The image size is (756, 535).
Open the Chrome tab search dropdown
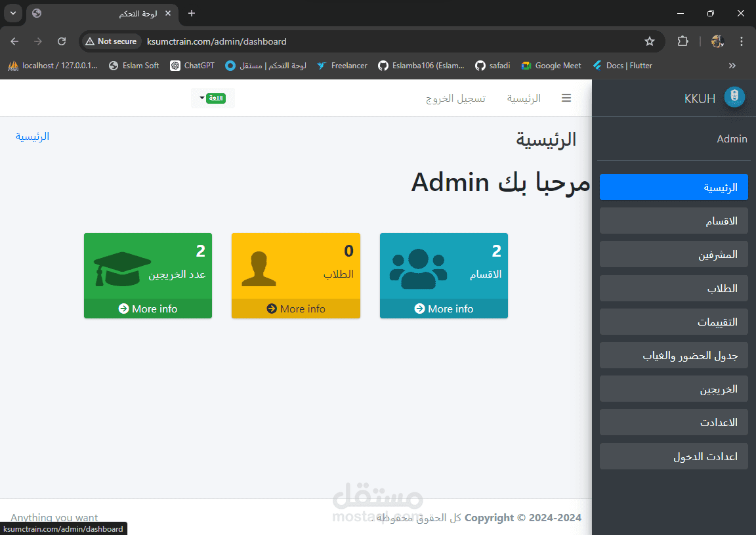pyautogui.click(x=12, y=13)
